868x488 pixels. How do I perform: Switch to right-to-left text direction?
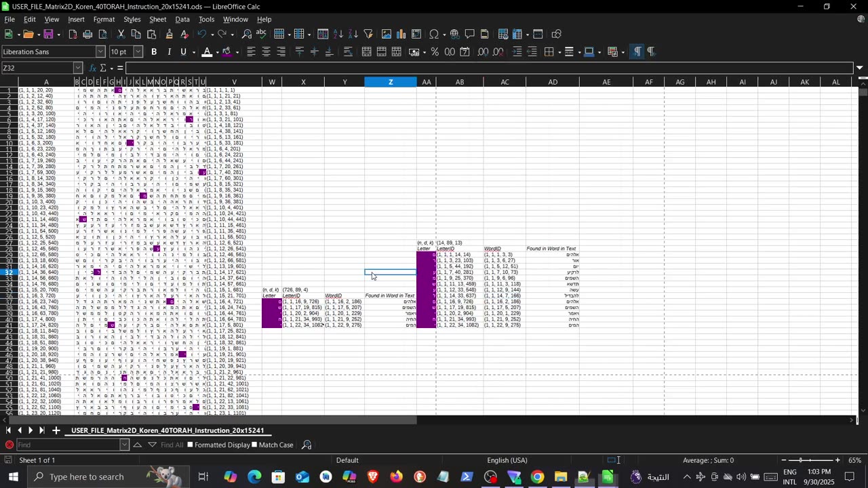coord(651,52)
